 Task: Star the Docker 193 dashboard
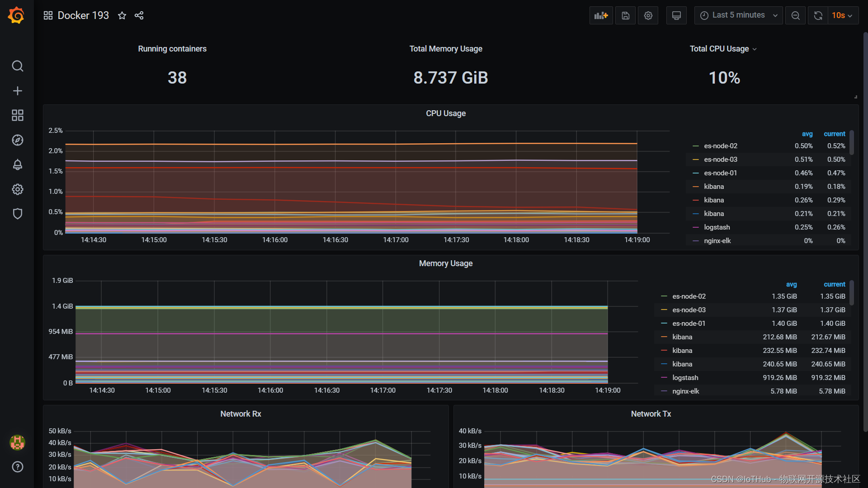[x=122, y=15]
